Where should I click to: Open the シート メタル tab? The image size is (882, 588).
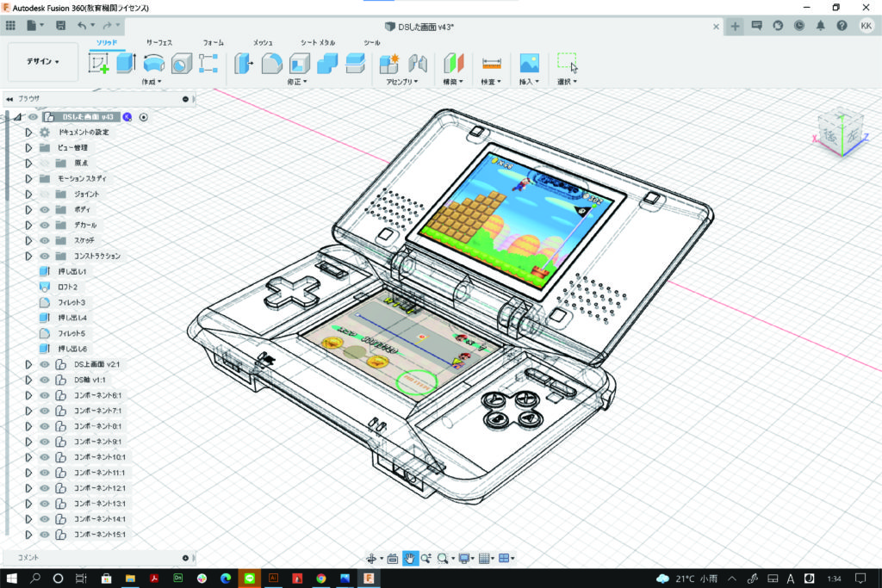318,42
